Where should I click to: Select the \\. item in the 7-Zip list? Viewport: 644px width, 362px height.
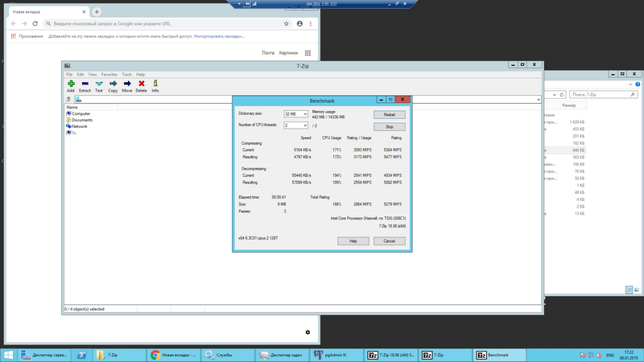point(72,133)
